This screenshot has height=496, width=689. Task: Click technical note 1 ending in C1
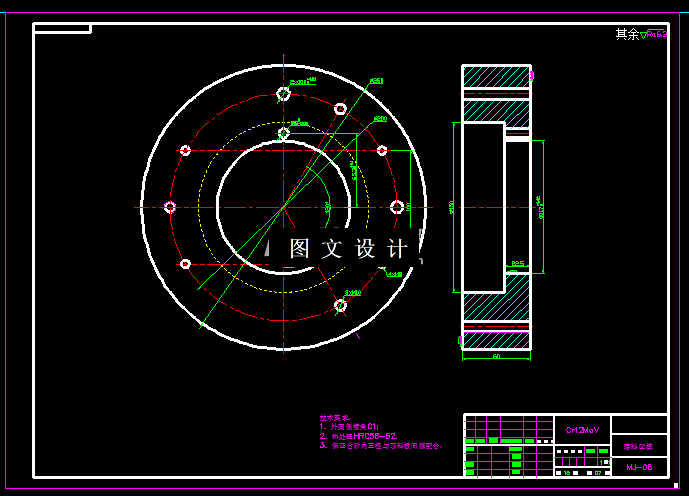click(349, 427)
